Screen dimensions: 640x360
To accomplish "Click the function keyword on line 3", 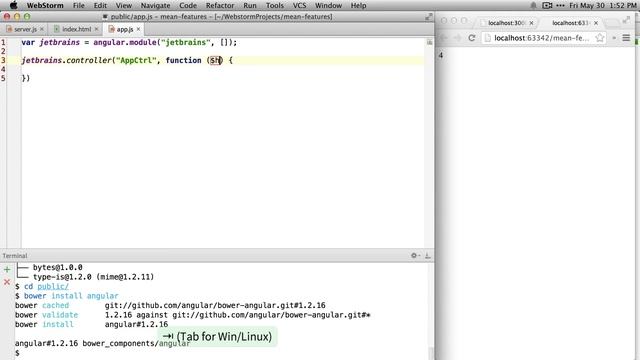I will pos(183,60).
